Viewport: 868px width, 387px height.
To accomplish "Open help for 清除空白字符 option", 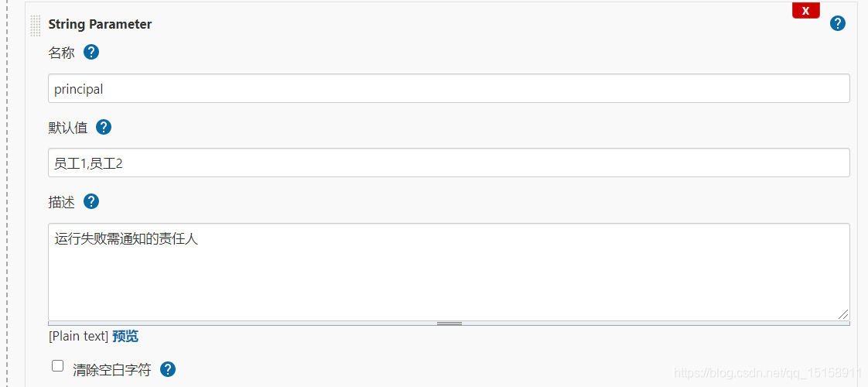I will [x=168, y=369].
